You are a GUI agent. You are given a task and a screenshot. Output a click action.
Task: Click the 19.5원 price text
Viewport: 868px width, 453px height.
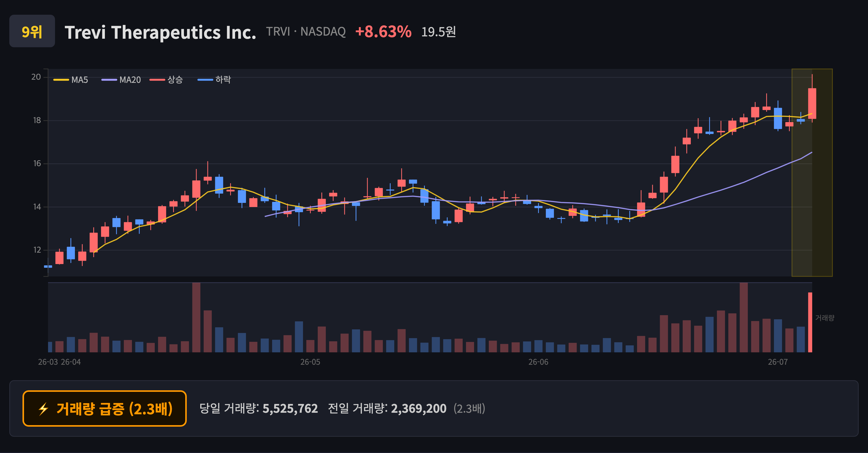[x=438, y=32]
